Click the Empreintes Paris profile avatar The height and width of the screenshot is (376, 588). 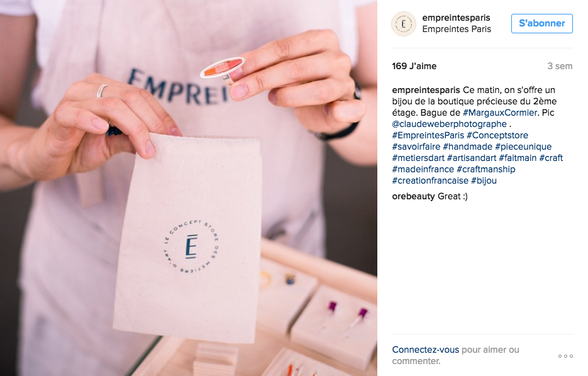[x=404, y=24]
